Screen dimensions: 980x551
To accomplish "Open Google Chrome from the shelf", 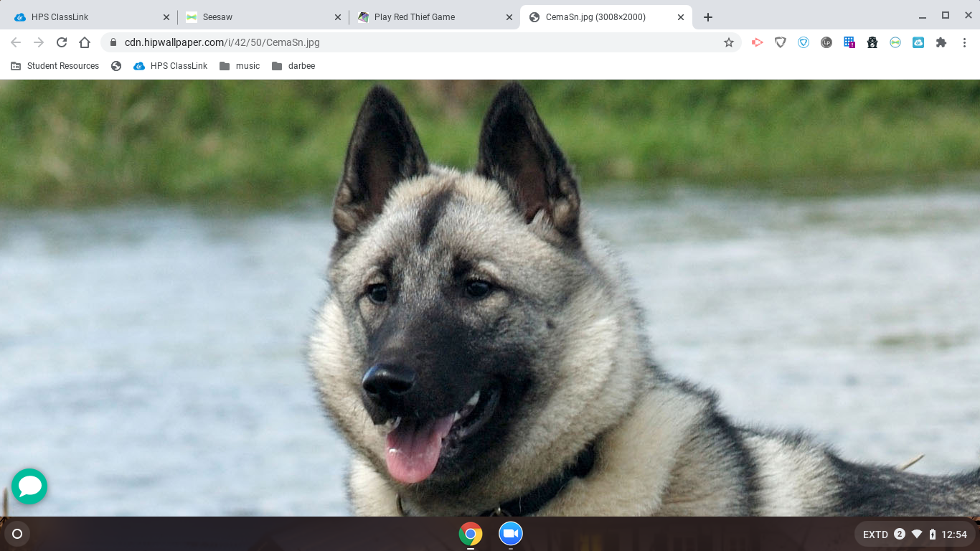I will click(x=471, y=534).
